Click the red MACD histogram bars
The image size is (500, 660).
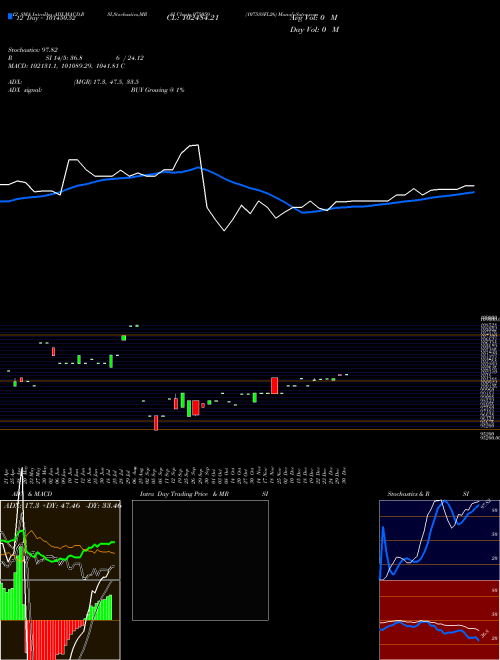(55, 638)
